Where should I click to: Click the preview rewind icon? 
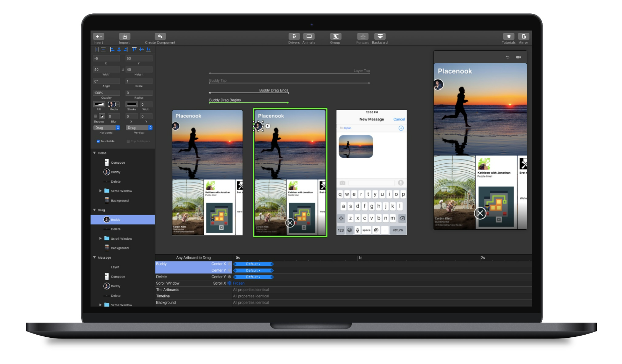point(507,57)
